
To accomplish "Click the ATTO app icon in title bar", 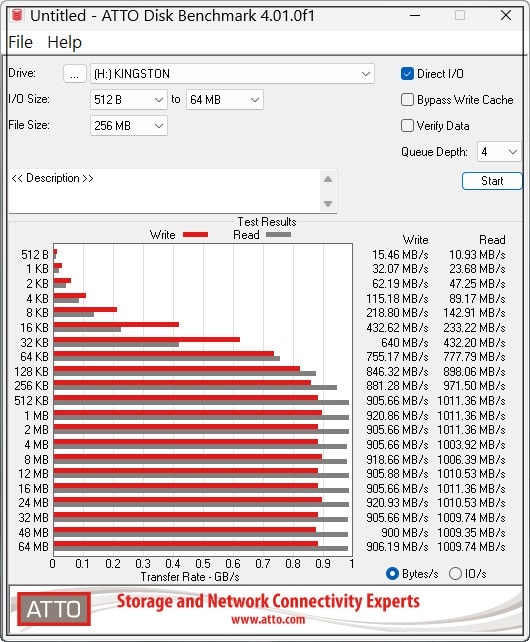I will 17,15.
